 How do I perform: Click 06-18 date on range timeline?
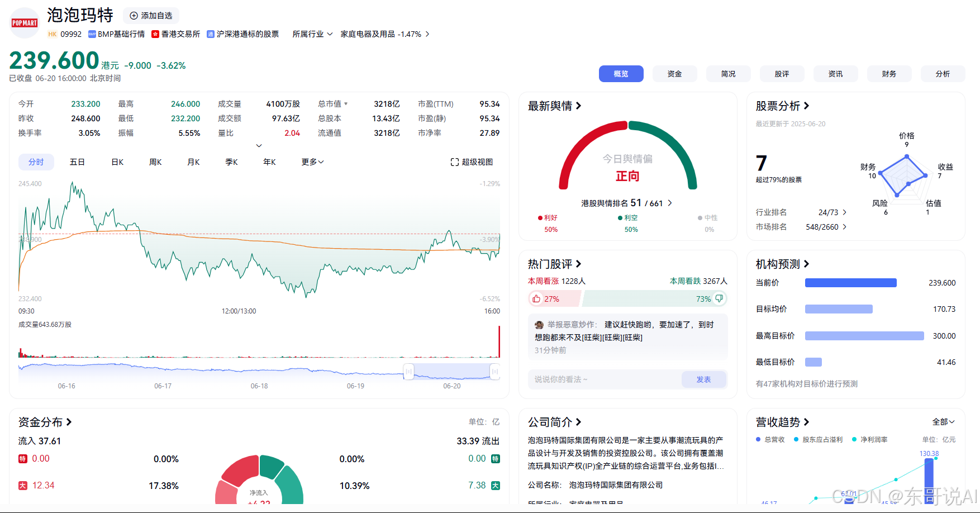coord(259,386)
